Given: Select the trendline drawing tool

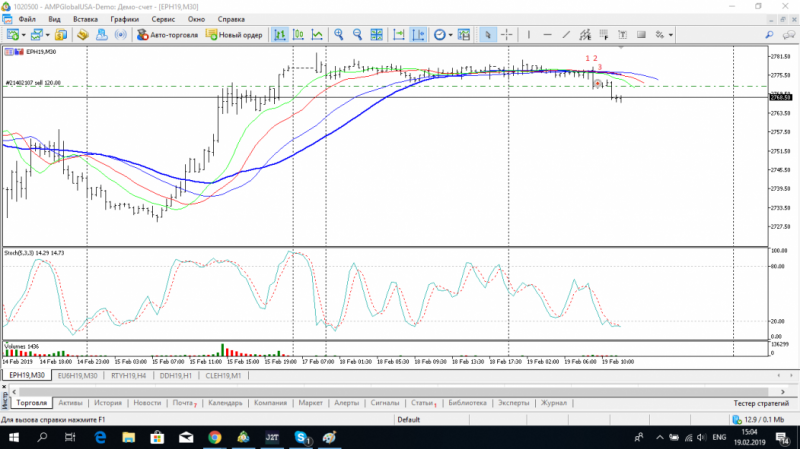Looking at the screenshot, I should pyautogui.click(x=567, y=35).
